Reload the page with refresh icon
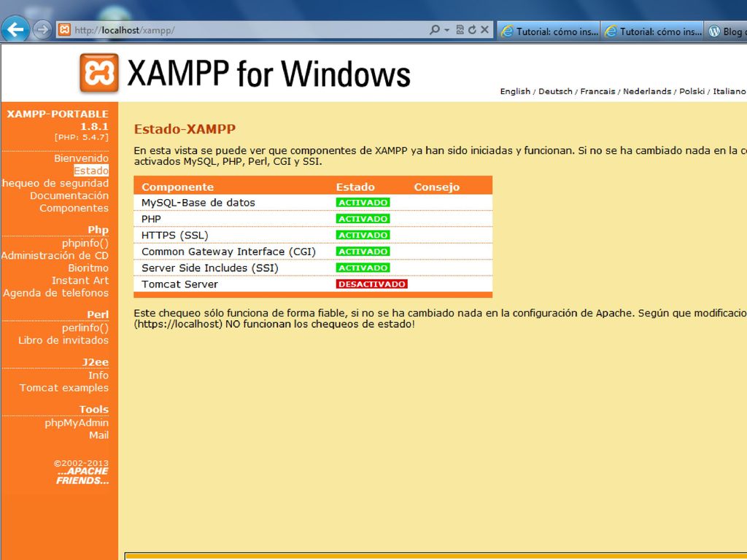This screenshot has height=560, width=747. 472,30
